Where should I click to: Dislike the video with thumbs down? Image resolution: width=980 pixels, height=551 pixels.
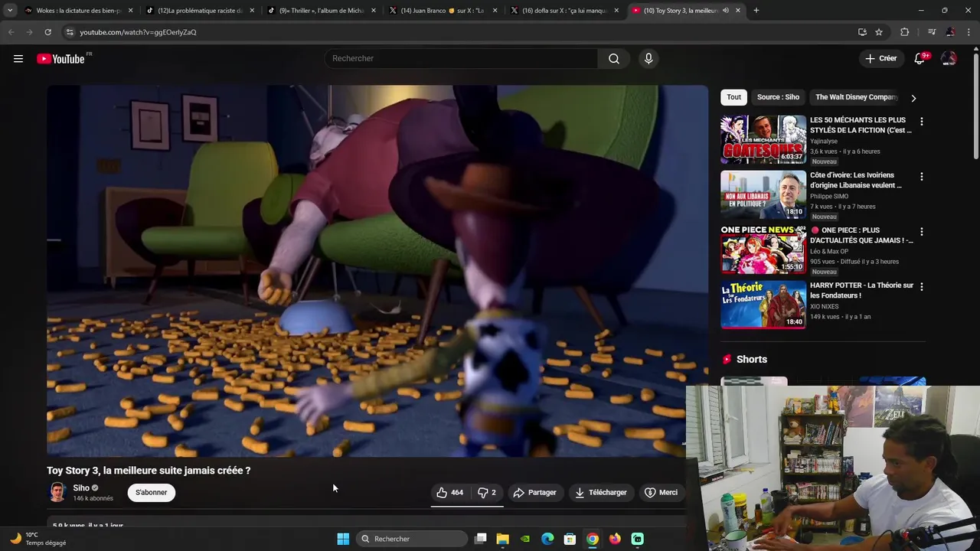(x=487, y=492)
